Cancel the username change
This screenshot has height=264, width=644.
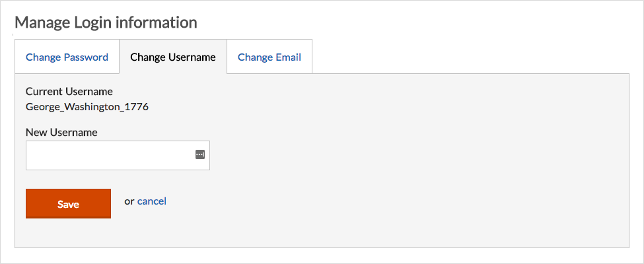pos(151,201)
